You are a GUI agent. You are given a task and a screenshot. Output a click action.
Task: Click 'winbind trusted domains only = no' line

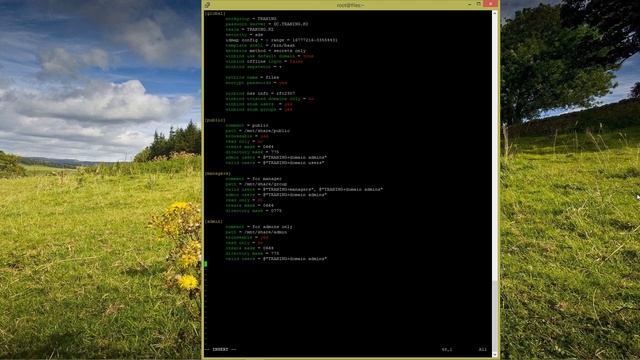[269, 99]
